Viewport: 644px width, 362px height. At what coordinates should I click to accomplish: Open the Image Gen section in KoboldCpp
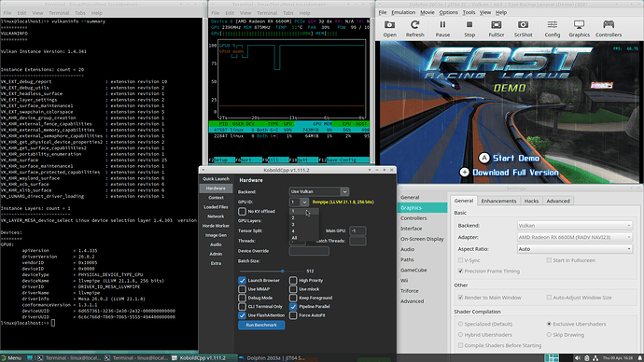tap(216, 235)
